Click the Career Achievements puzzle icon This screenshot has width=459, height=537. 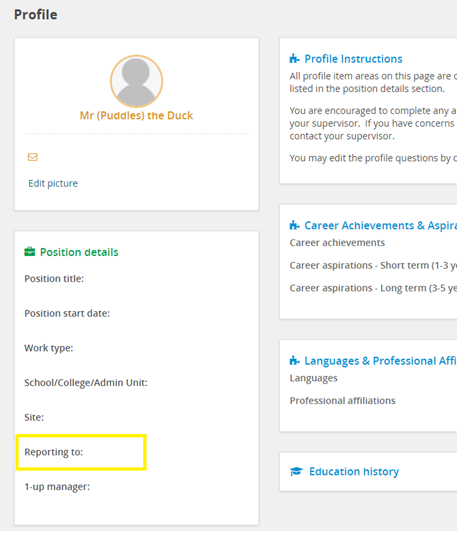tap(295, 225)
